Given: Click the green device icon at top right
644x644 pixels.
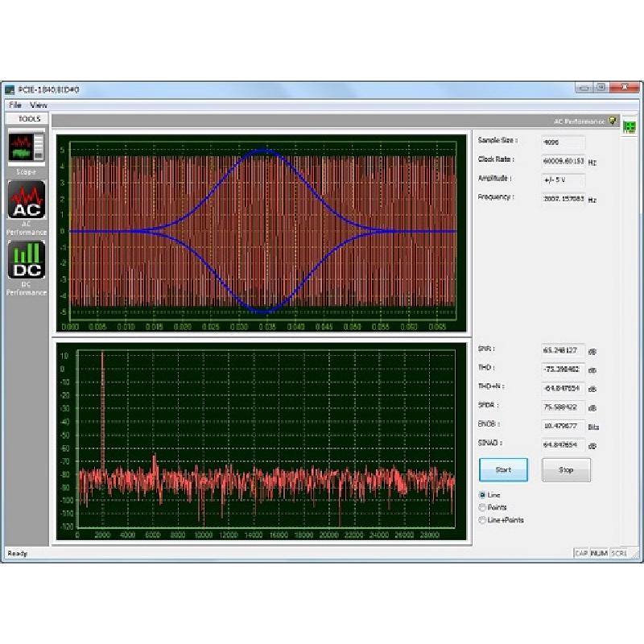Looking at the screenshot, I should (629, 127).
